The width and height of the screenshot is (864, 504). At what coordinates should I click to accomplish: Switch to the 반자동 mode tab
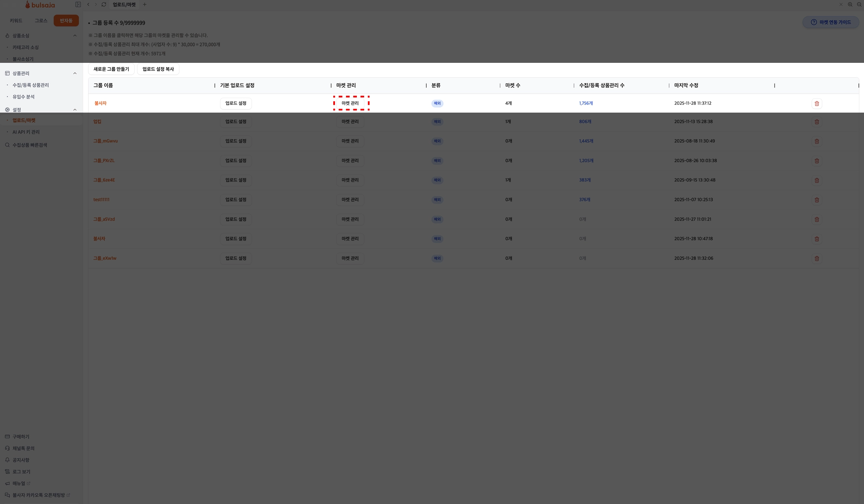coord(66,21)
